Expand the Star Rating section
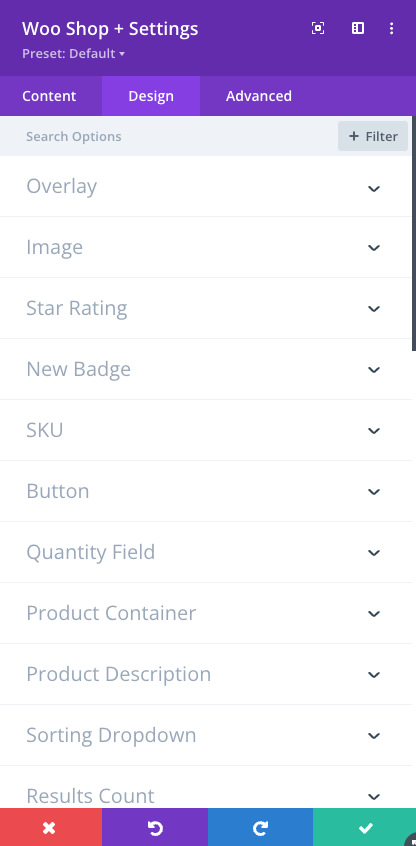416x846 pixels. [206, 309]
